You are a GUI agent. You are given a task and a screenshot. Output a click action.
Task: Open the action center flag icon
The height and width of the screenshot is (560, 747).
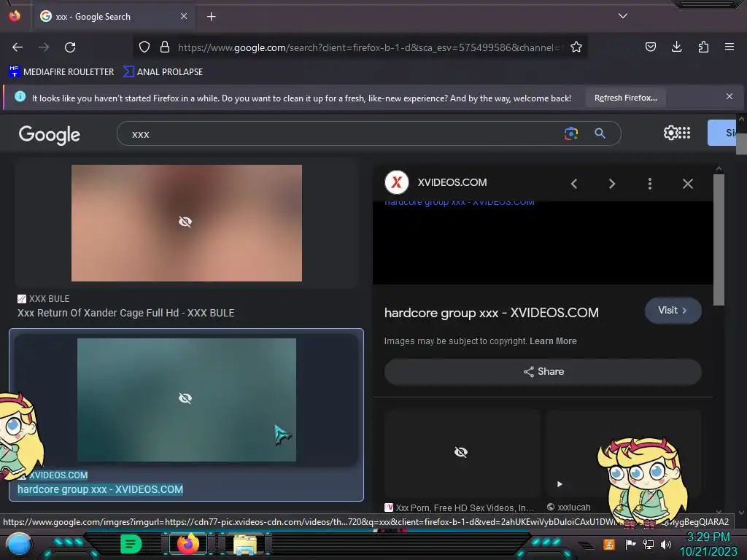[x=630, y=544]
